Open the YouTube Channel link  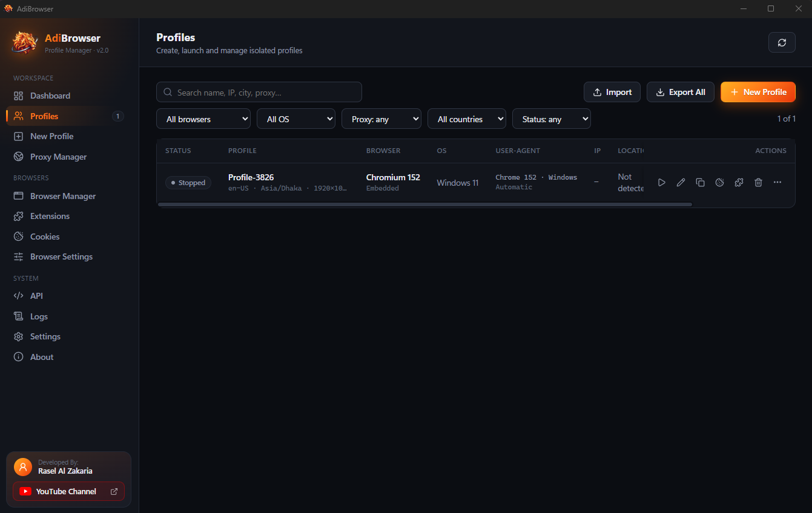tap(68, 491)
